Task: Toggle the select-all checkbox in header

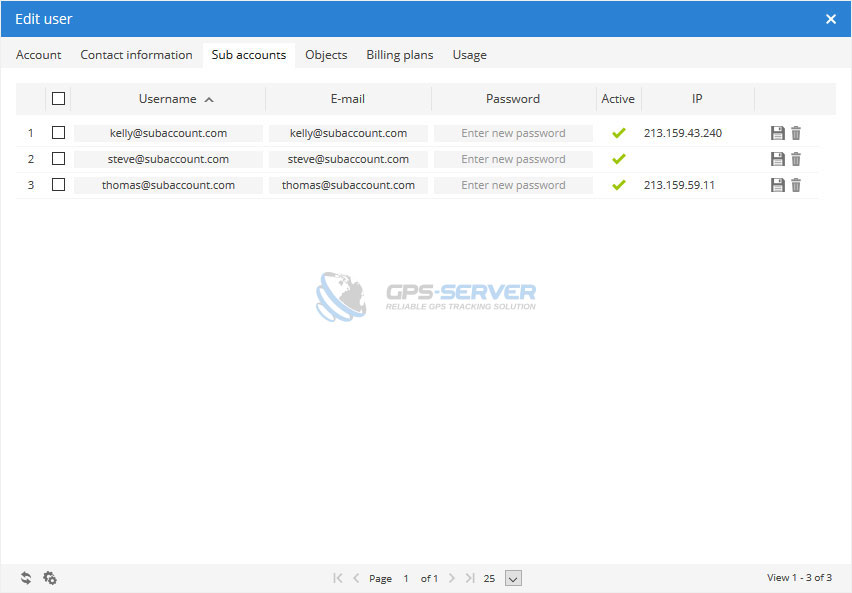Action: (58, 99)
